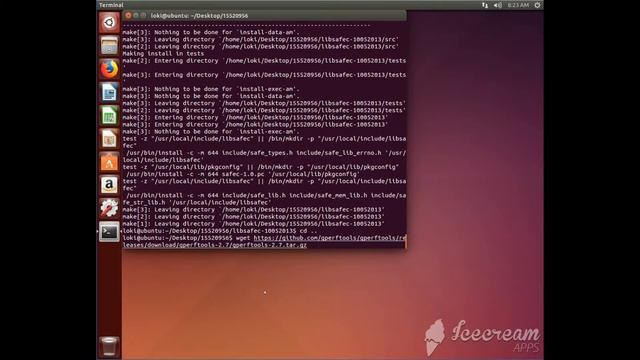The height and width of the screenshot is (360, 640).
Task: Click the 'make[1]: Leaving directory' line
Action: pos(253,224)
